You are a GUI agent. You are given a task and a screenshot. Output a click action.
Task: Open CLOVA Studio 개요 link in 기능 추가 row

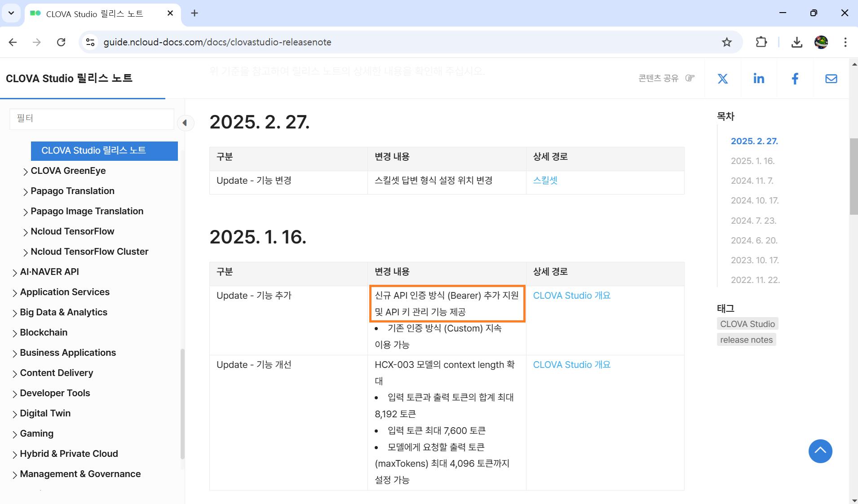571,296
